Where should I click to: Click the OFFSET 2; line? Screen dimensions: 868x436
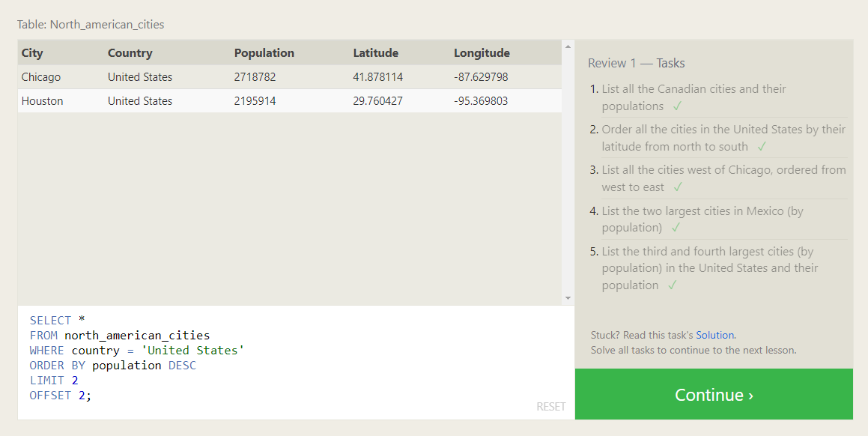click(61, 395)
